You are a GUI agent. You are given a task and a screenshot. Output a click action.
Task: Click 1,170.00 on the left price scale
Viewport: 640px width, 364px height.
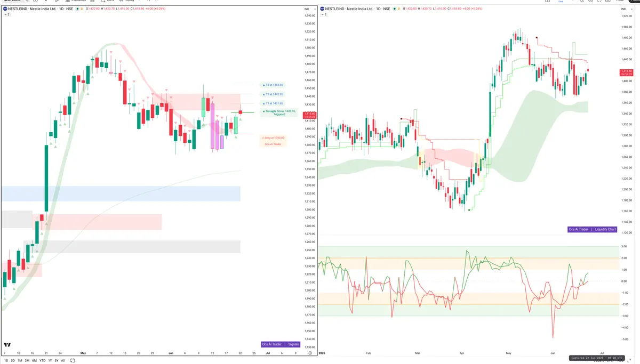(x=309, y=314)
